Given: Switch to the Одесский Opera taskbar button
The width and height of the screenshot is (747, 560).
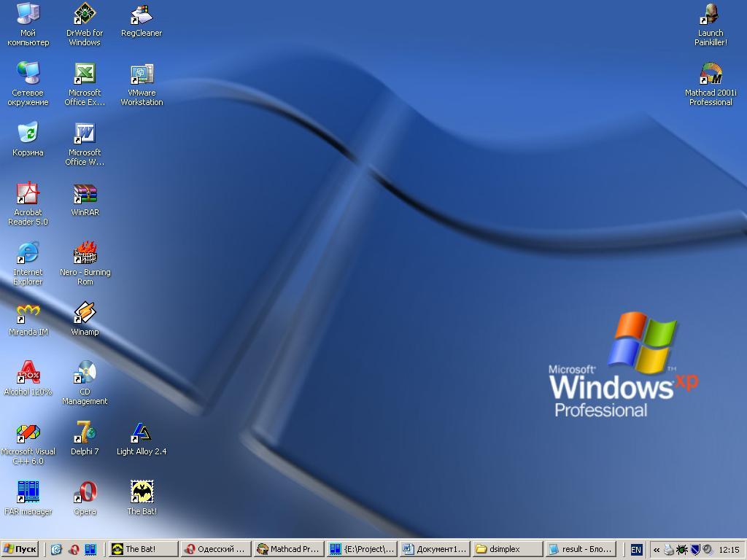Looking at the screenshot, I should pyautogui.click(x=217, y=549).
